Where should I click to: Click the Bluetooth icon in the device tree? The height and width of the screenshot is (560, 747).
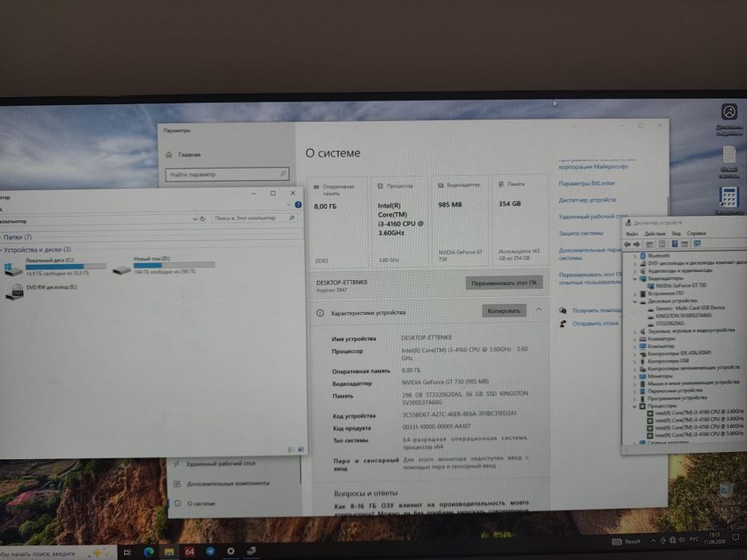[643, 256]
